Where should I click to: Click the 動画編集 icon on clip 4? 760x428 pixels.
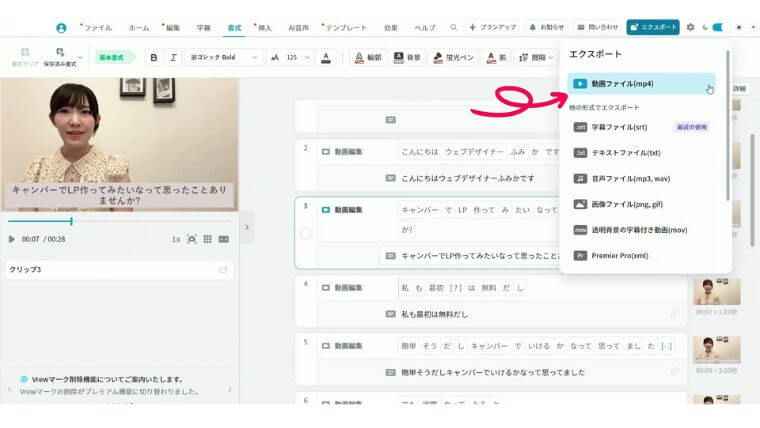326,288
